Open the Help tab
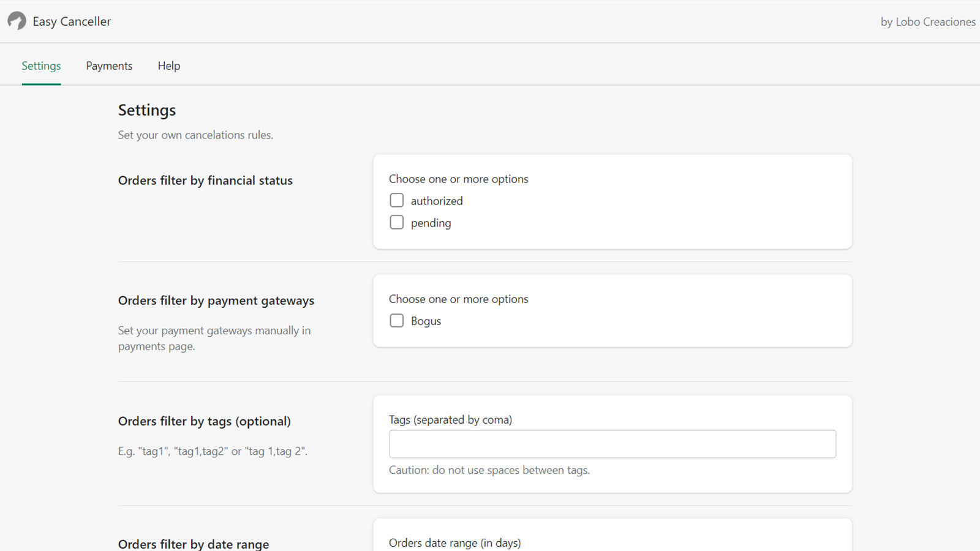 [168, 66]
